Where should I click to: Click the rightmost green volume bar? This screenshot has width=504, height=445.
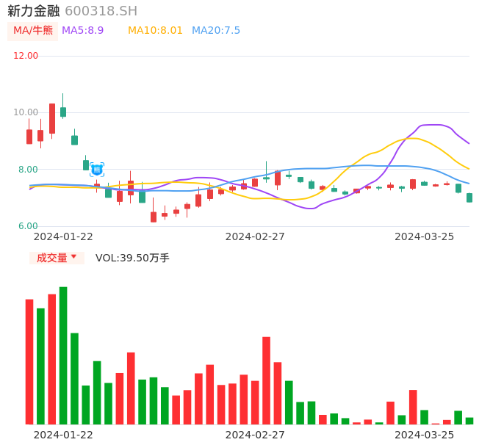pyautogui.click(x=469, y=421)
